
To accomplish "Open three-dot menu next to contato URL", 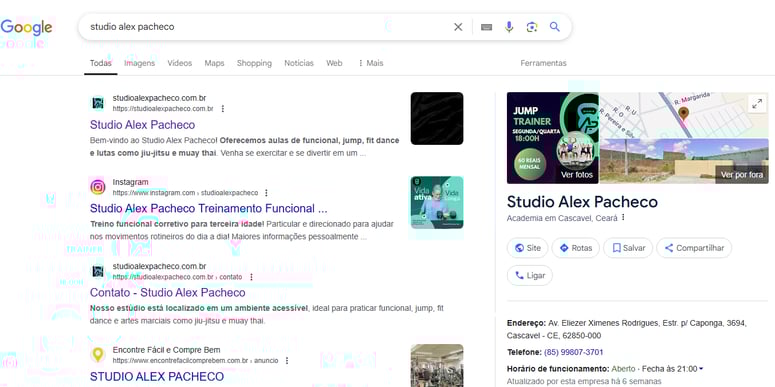I will pyautogui.click(x=251, y=277).
